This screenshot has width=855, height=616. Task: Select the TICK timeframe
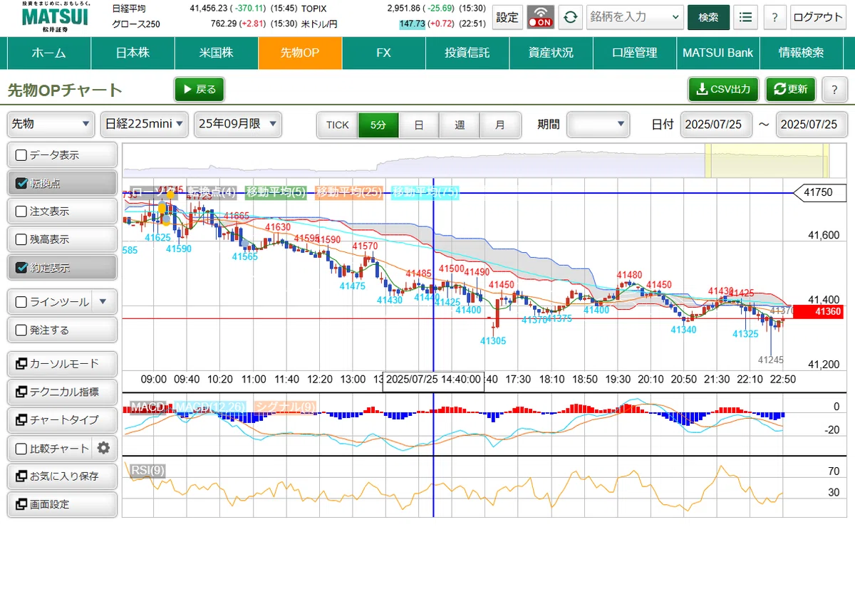[338, 125]
